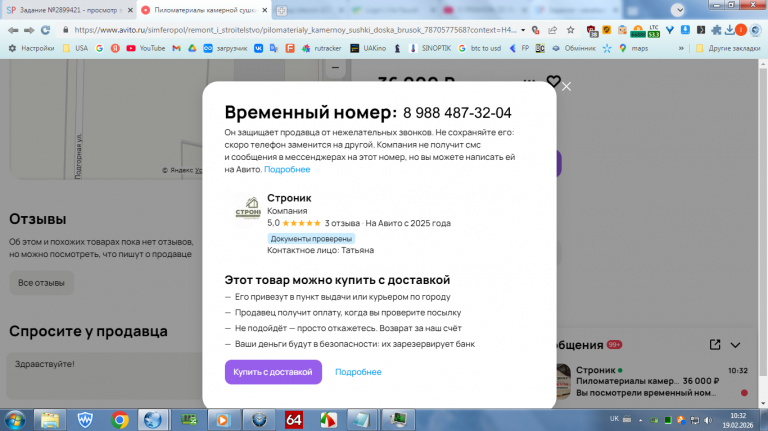The width and height of the screenshot is (768, 431).
Task: Open the tab search dropdown button
Action: click(678, 10)
